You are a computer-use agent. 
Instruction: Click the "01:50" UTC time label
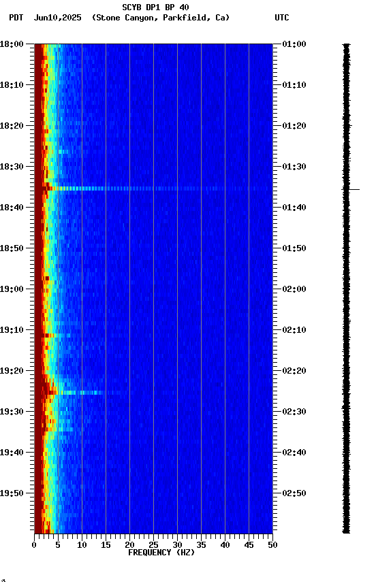294,248
